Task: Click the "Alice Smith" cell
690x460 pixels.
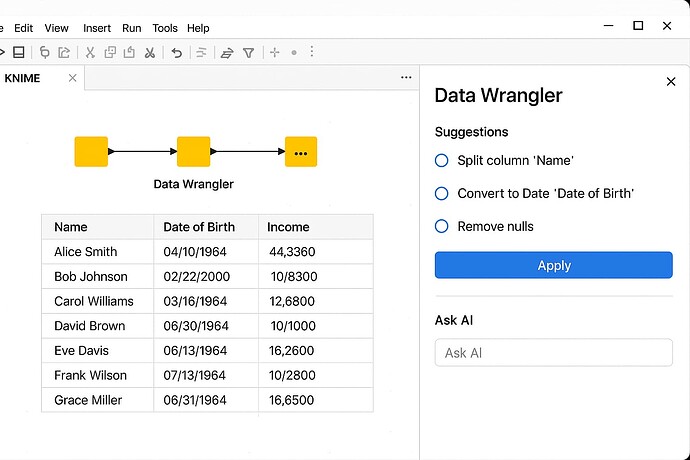Action: tap(98, 252)
